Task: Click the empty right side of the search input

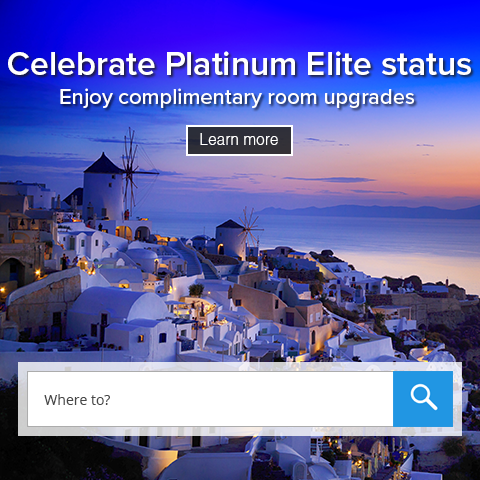Action: (x=300, y=399)
